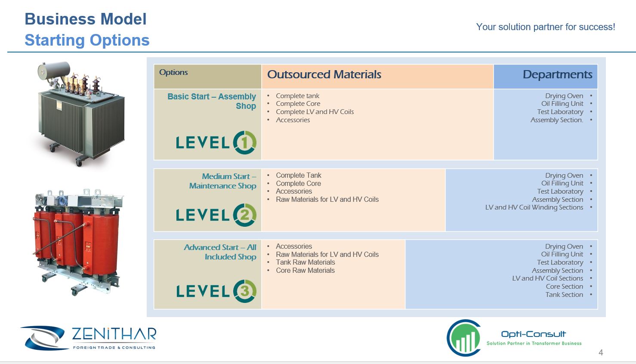Select the Complete LV and HV Coils bullet
636x364 pixels.
click(x=315, y=112)
